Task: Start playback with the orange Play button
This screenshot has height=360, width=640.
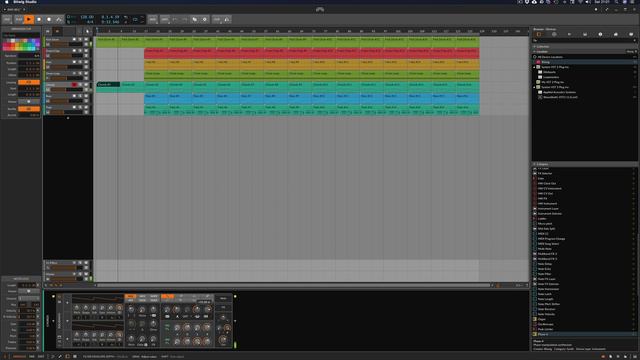Action: [x=29, y=19]
